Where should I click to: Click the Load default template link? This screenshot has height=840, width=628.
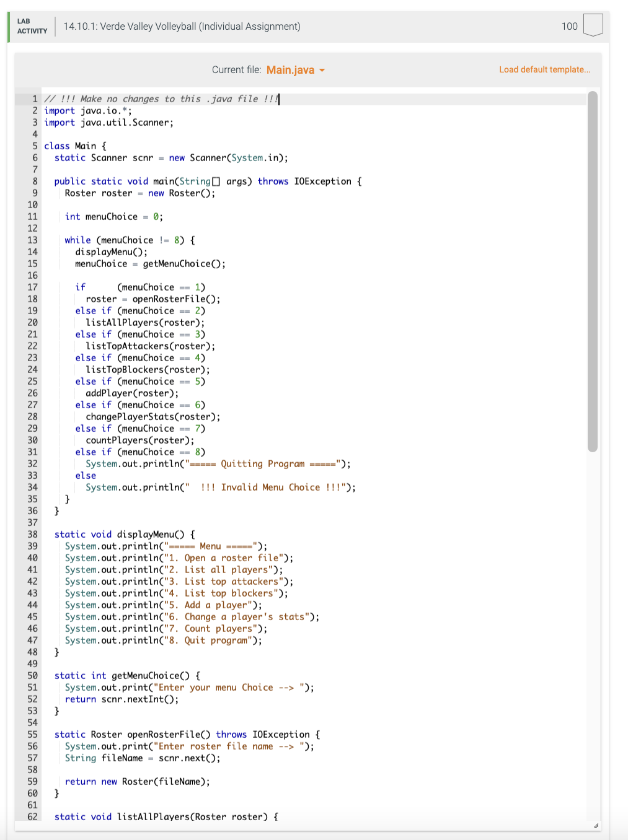point(544,69)
